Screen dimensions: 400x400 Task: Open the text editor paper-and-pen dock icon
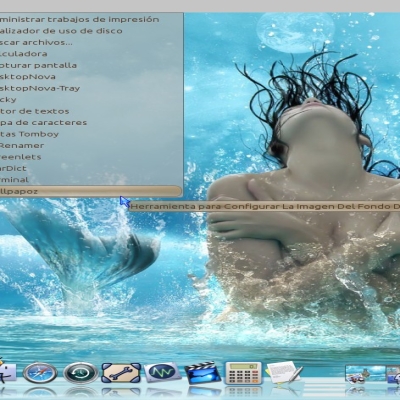284,372
